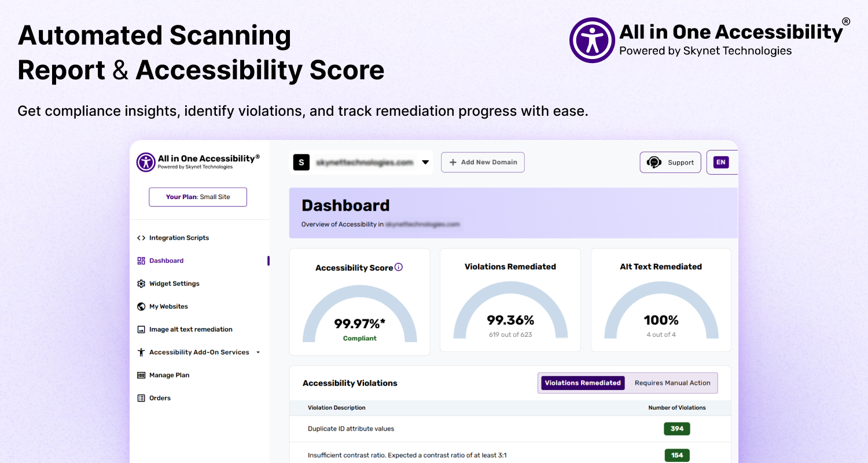The image size is (868, 463).
Task: Open the domain selector dropdown arrow
Action: 425,163
